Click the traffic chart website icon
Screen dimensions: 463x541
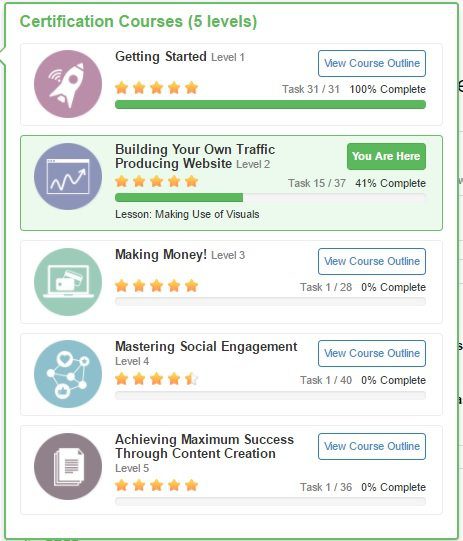(x=68, y=177)
